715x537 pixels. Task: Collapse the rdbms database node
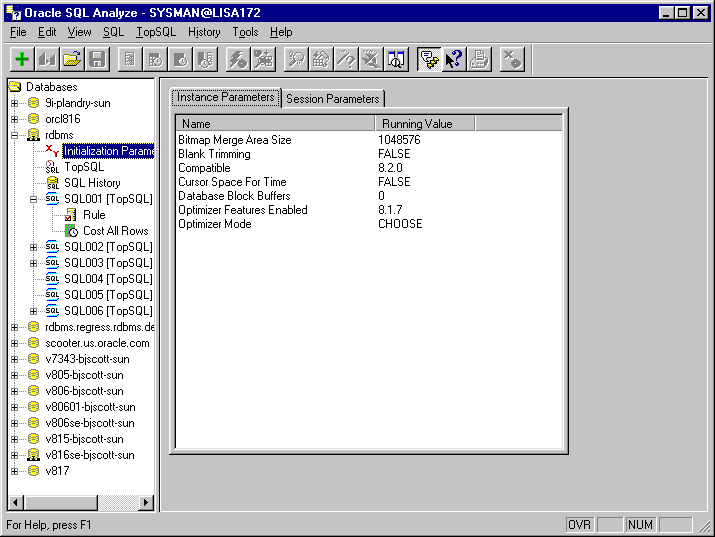pos(15,135)
